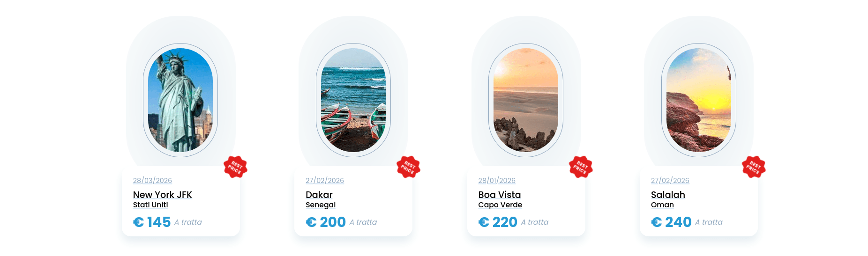Click the Salalah card's 27/02/2026 date
The height and width of the screenshot is (256, 868).
[x=670, y=181]
